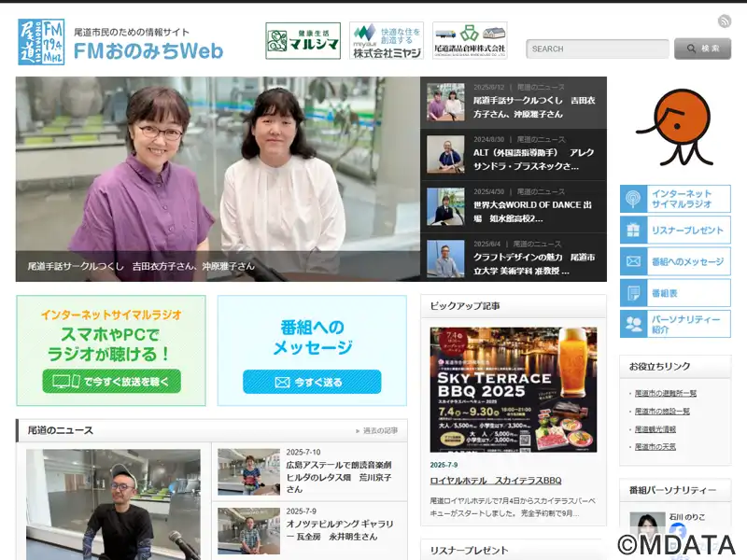This screenshot has width=747, height=560.
Task: Open the 石川のりこ personality profile name
Action: coord(687,517)
